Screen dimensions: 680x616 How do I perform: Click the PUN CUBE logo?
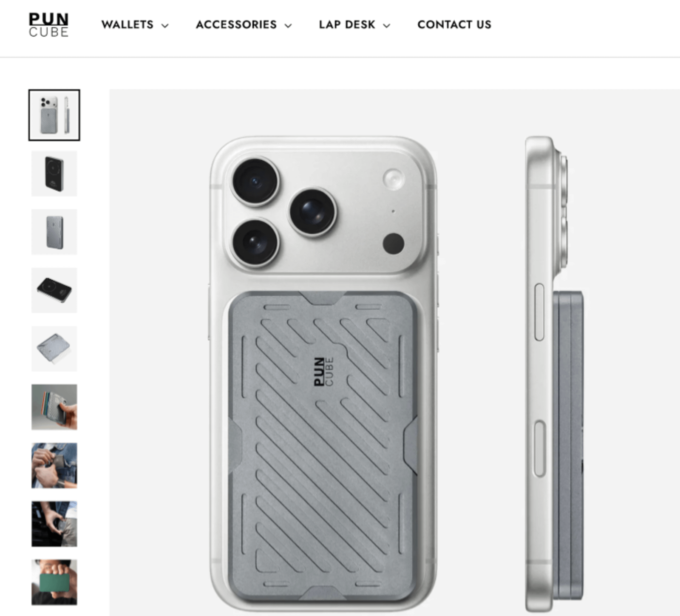(48, 25)
